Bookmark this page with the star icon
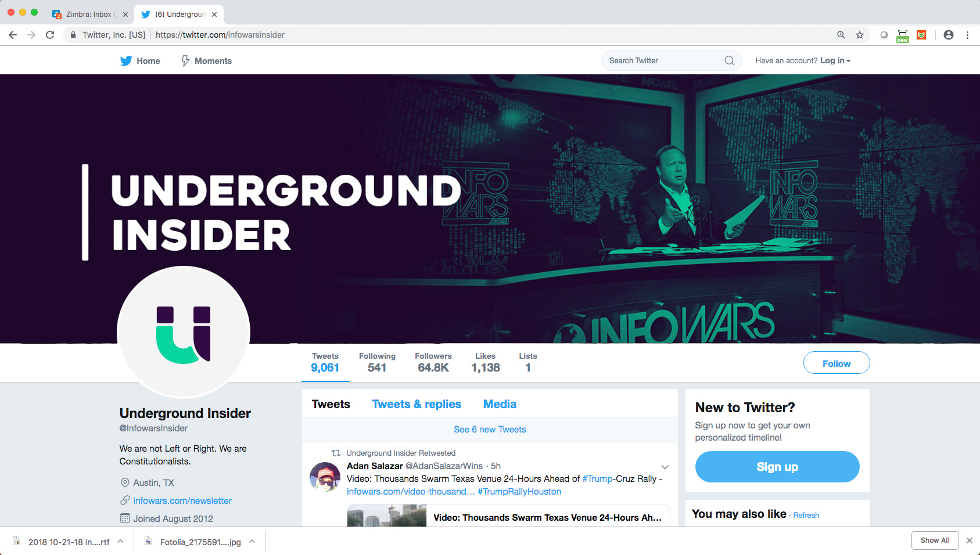This screenshot has height=555, width=980. pos(860,35)
